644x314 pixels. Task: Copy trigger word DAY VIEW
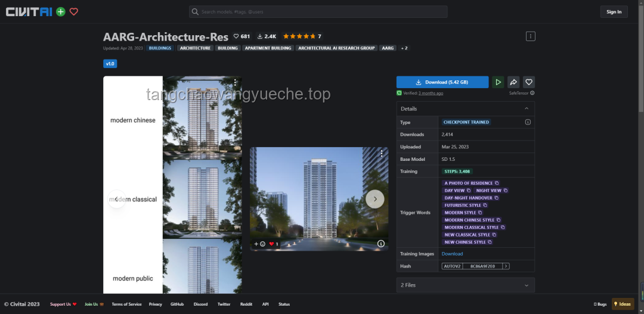(x=469, y=191)
